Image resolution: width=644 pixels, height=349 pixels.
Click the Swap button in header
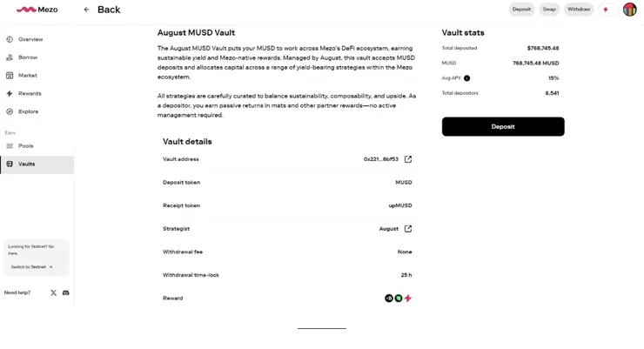[x=549, y=10]
